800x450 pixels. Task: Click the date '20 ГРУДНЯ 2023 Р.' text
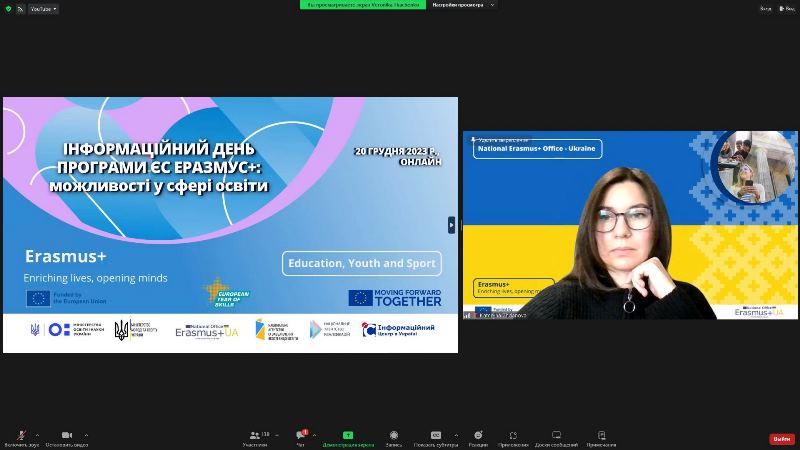(x=396, y=151)
